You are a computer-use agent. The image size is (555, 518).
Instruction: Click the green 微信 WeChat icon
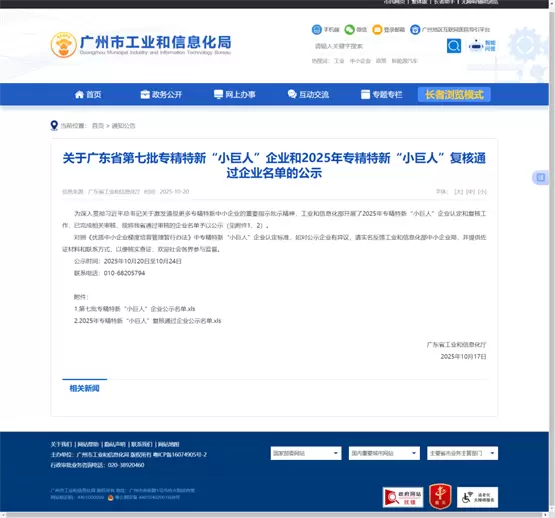pos(350,29)
